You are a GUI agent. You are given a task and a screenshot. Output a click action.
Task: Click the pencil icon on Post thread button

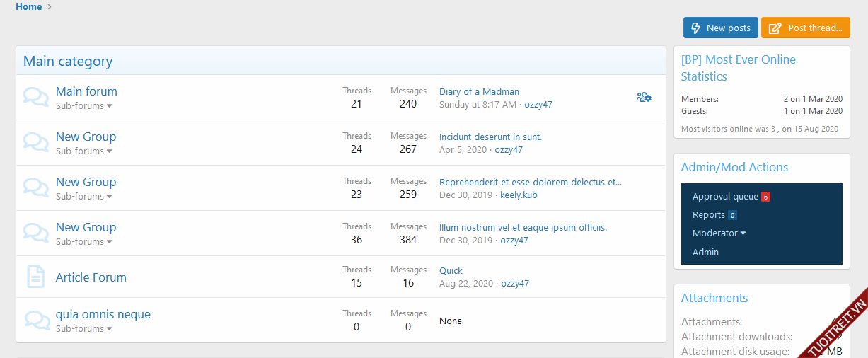click(775, 28)
